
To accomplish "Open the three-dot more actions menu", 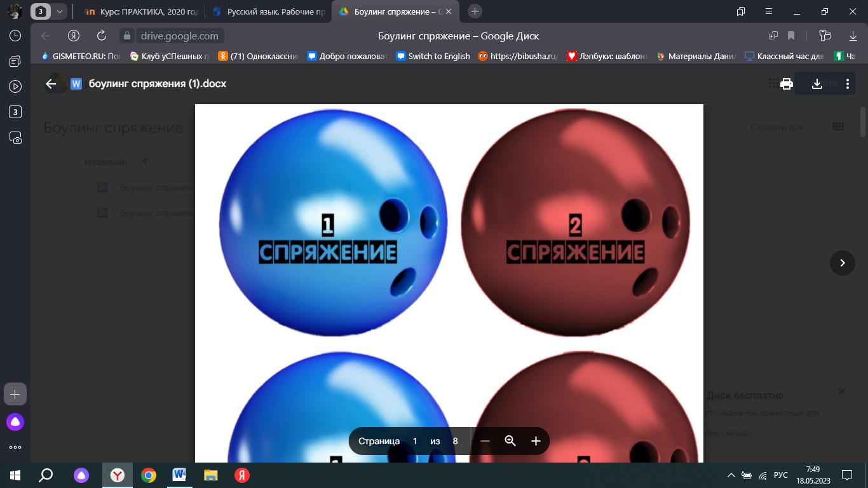I will (x=848, y=84).
